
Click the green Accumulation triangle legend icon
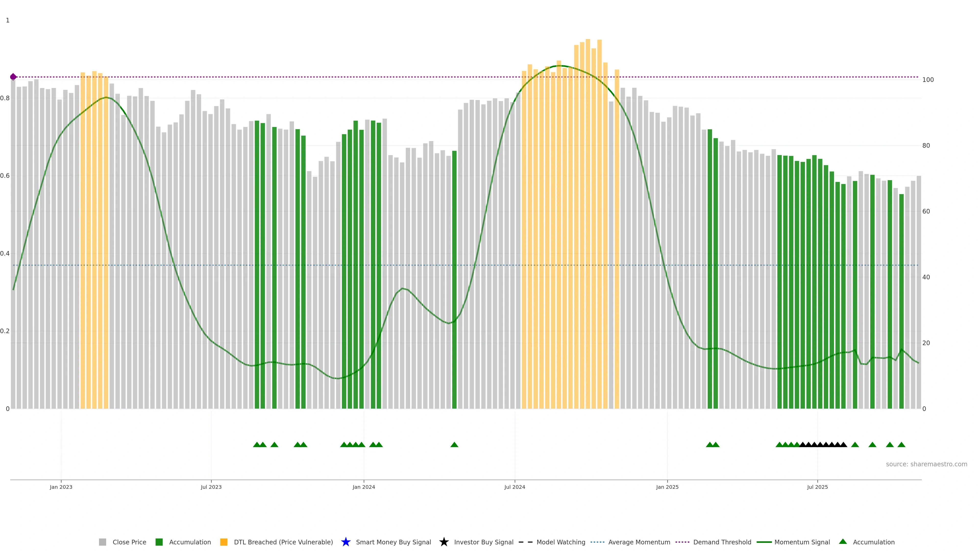point(843,542)
